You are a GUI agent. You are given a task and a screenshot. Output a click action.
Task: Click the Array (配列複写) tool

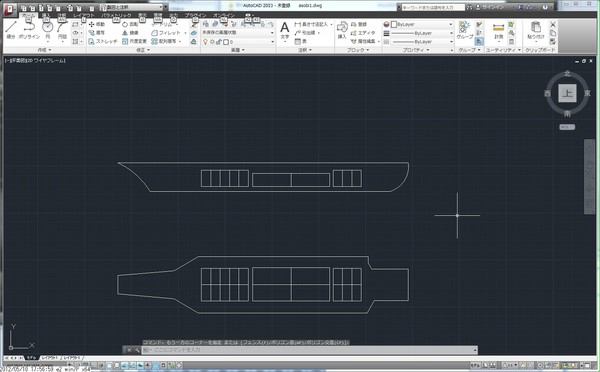click(164, 41)
